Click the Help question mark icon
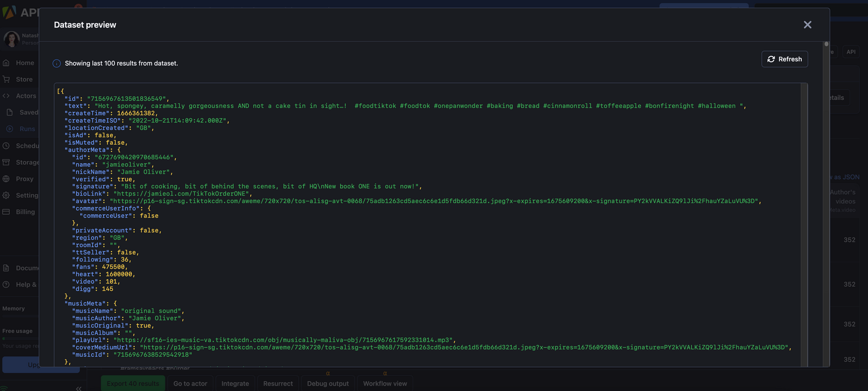The image size is (868, 391). (7, 285)
